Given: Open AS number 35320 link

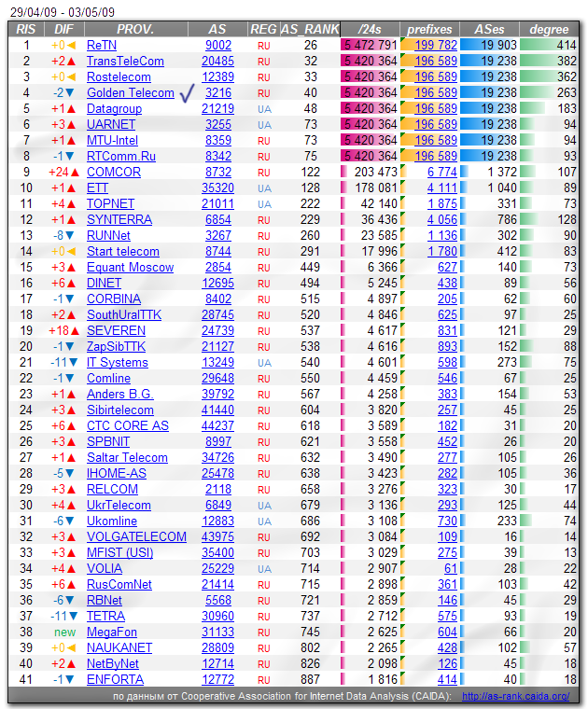Looking at the screenshot, I should tap(217, 188).
